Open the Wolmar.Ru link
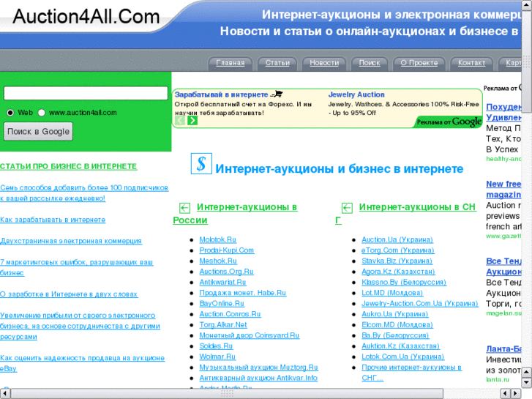The image size is (532, 399). [x=217, y=357]
